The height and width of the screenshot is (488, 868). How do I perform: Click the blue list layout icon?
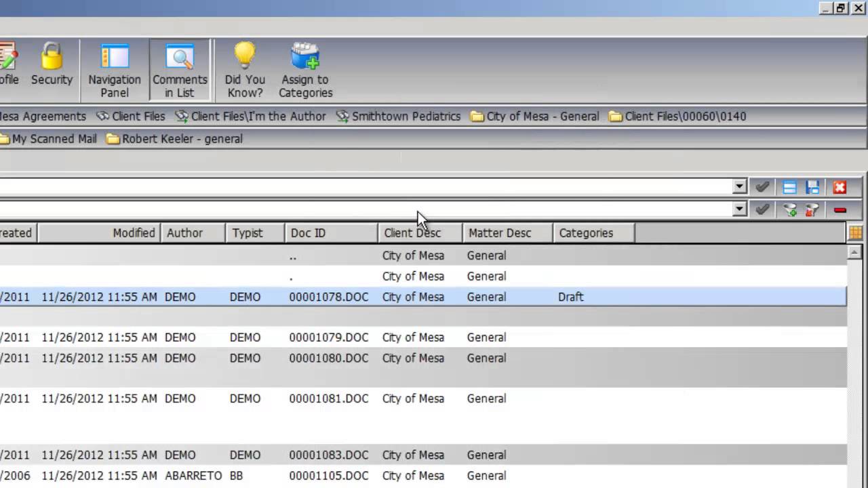tap(789, 187)
